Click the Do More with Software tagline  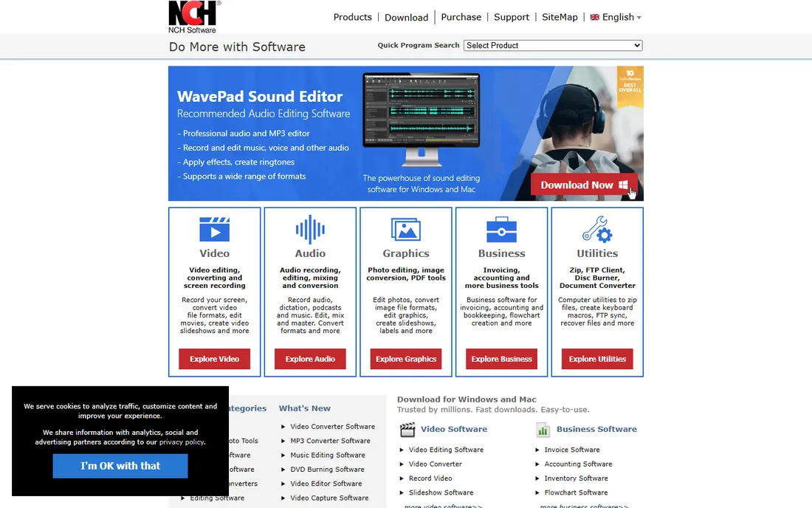tap(237, 47)
